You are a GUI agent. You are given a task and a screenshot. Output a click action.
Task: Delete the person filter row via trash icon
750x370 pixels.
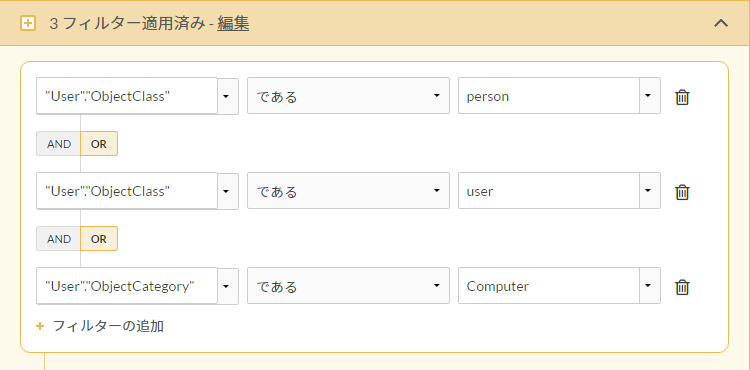pyautogui.click(x=682, y=97)
